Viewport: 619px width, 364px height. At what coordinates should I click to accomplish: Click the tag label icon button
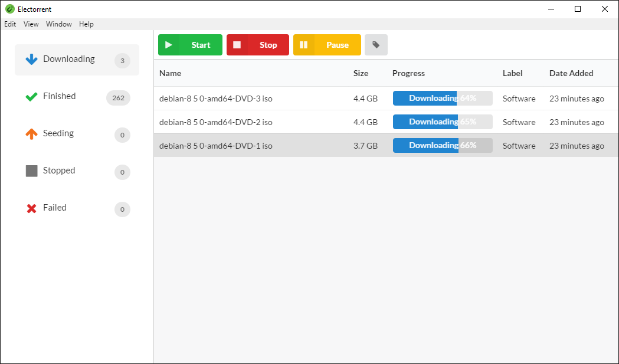[x=376, y=45]
